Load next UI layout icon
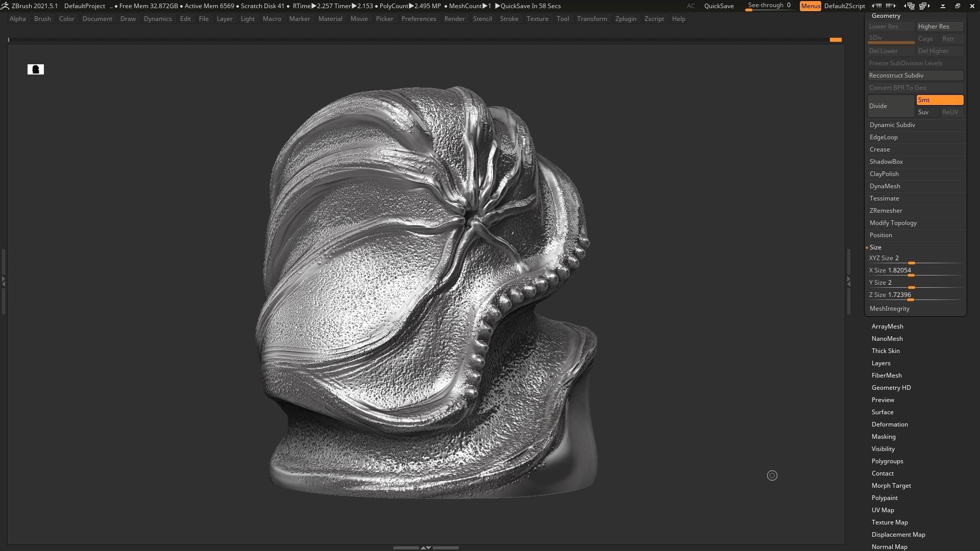 pyautogui.click(x=925, y=6)
